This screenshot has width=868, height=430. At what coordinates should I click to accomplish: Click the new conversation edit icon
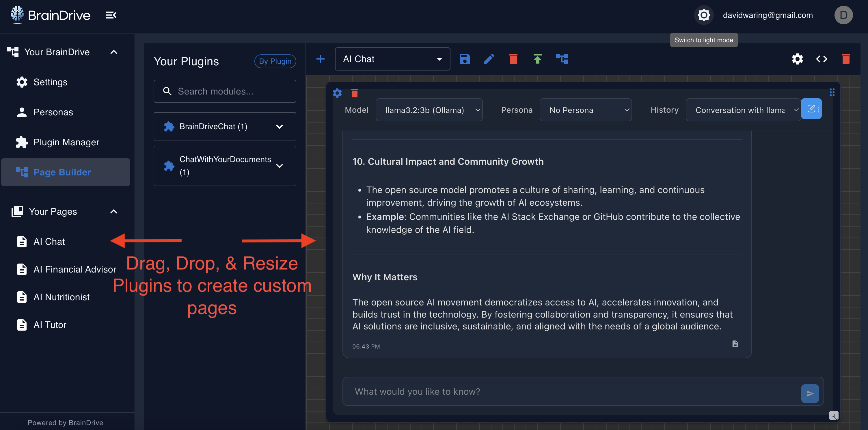[811, 109]
